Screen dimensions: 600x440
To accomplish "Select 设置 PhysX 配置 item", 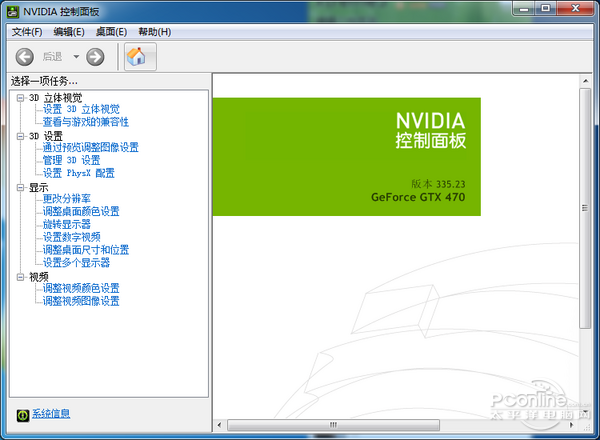I will pyautogui.click(x=79, y=173).
